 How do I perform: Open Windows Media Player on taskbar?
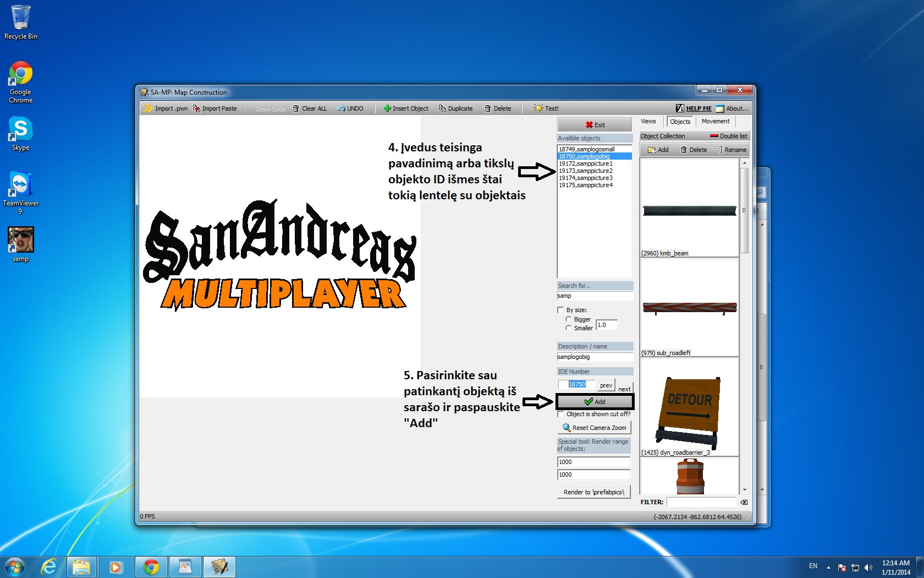[116, 566]
